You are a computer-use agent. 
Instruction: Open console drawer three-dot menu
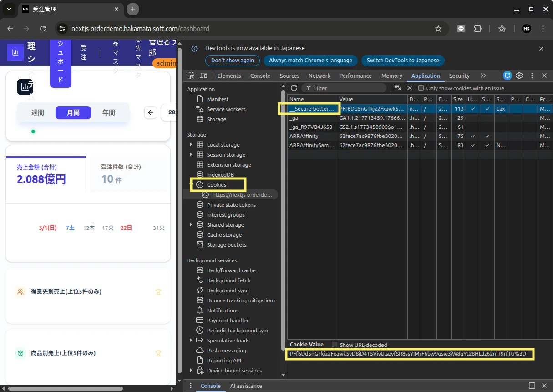191,386
